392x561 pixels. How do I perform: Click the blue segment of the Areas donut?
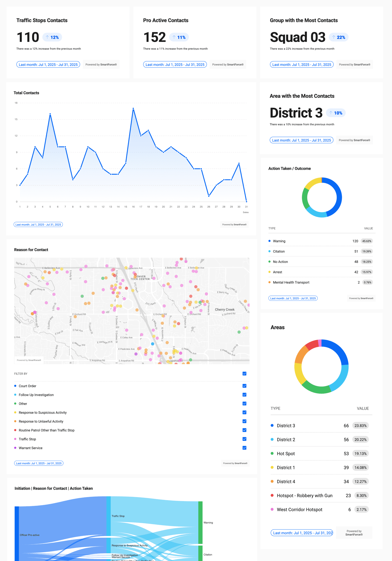(x=337, y=349)
